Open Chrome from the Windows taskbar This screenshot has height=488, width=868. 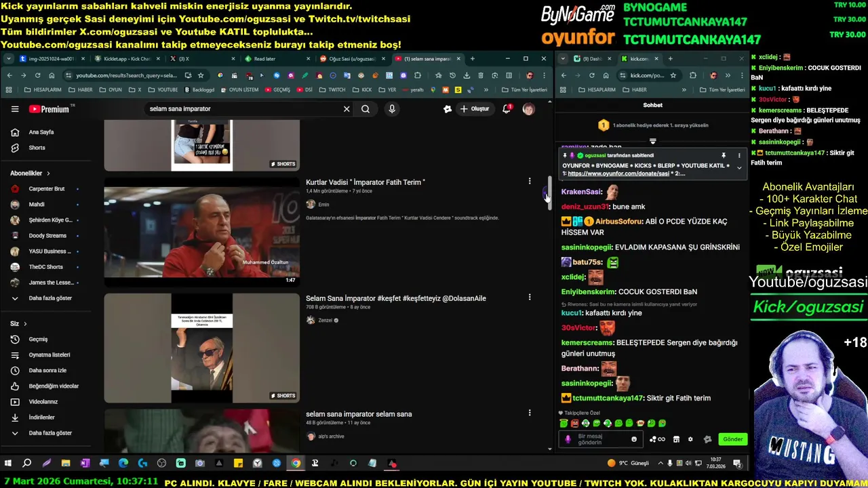point(296,464)
